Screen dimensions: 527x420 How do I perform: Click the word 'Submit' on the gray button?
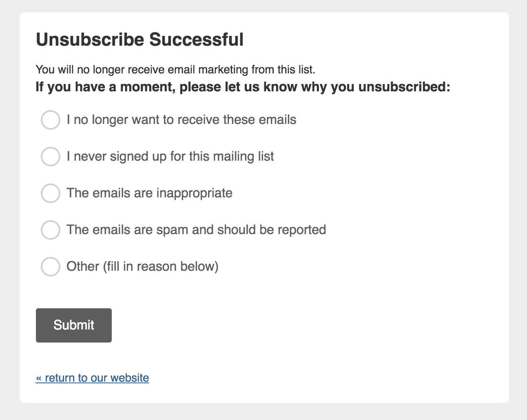tap(74, 325)
